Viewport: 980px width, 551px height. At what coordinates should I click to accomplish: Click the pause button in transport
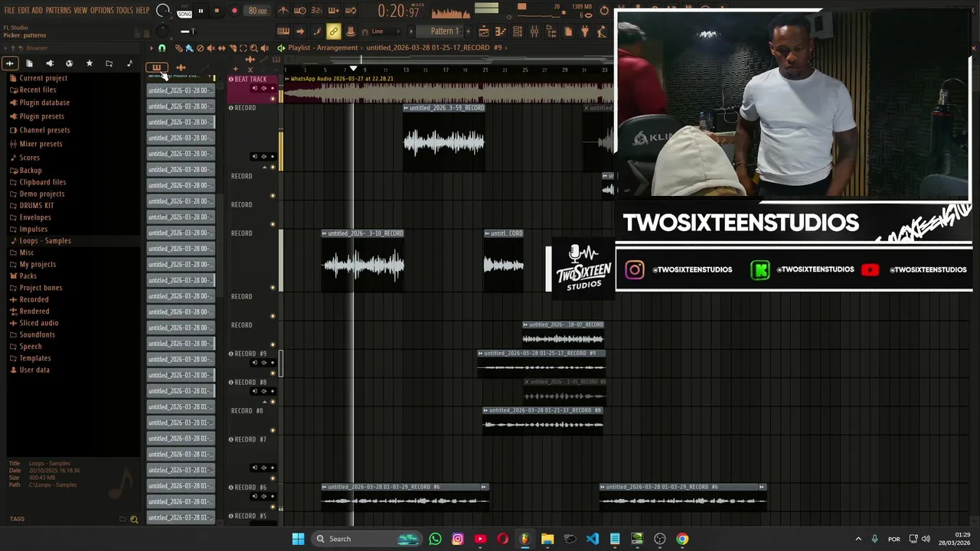click(x=201, y=11)
